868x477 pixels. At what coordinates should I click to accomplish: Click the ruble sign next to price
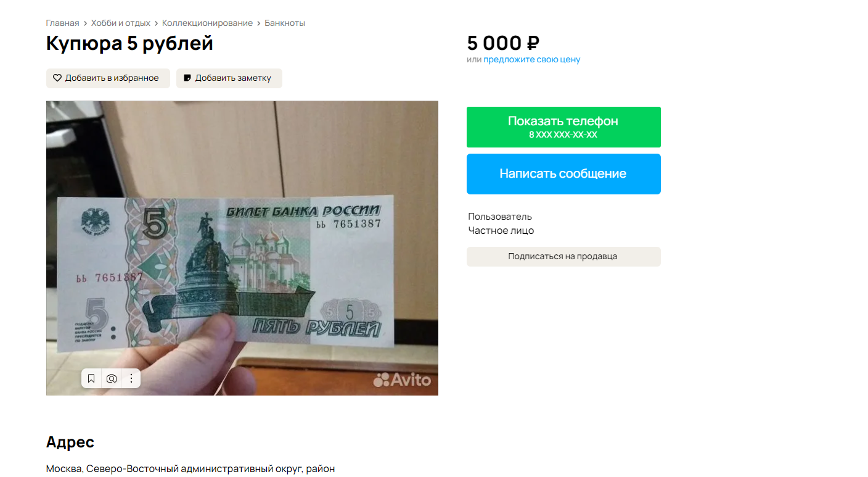click(x=533, y=43)
